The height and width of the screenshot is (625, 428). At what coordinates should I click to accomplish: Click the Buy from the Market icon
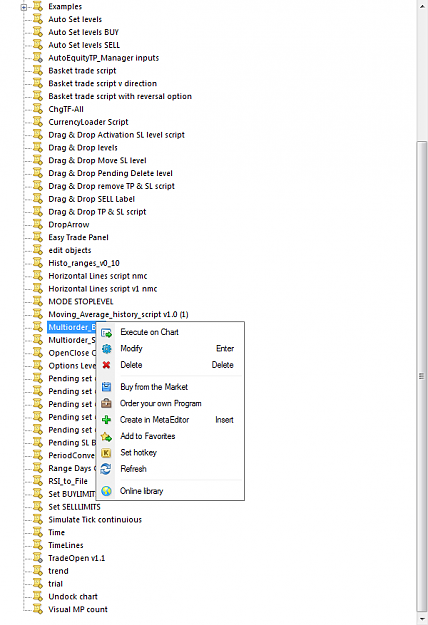click(x=106, y=387)
